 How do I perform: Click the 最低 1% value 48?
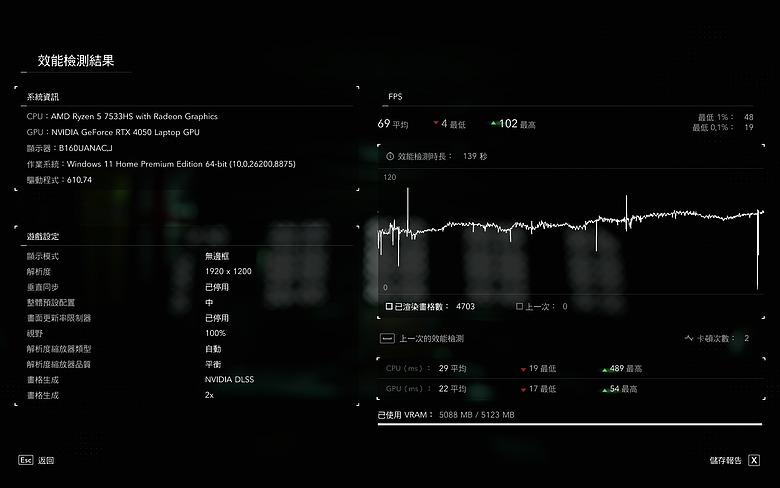click(749, 117)
